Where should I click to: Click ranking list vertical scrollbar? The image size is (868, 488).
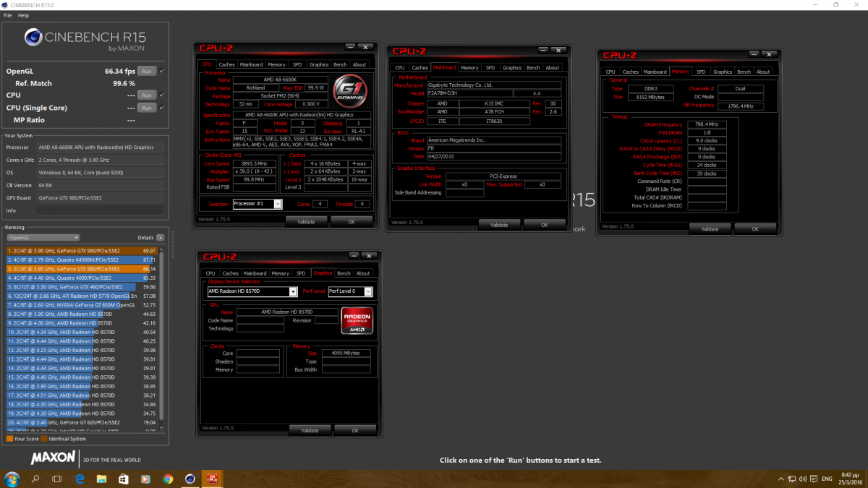(161, 338)
